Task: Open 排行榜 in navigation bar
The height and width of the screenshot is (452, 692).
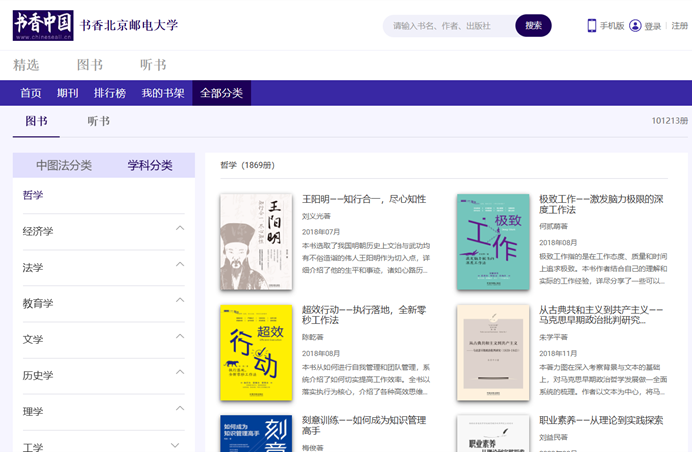Action: (x=110, y=93)
